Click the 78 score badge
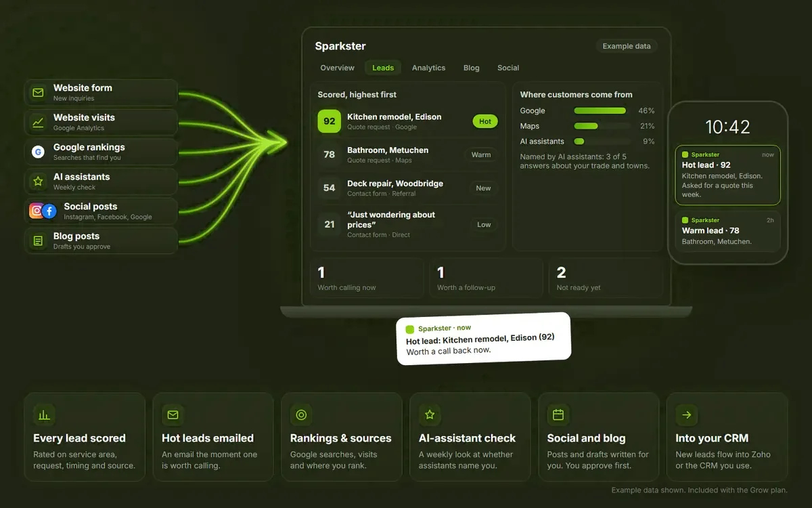 [330, 154]
